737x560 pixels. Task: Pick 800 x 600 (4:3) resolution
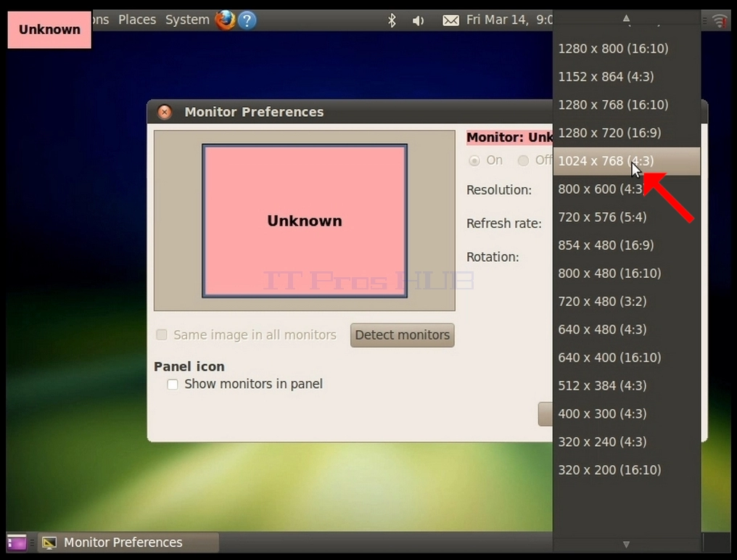627,189
